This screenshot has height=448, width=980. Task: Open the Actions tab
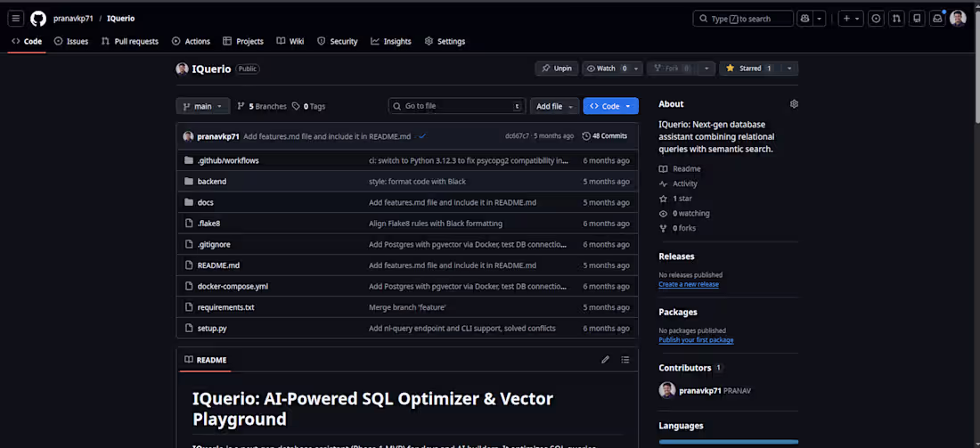pos(192,41)
